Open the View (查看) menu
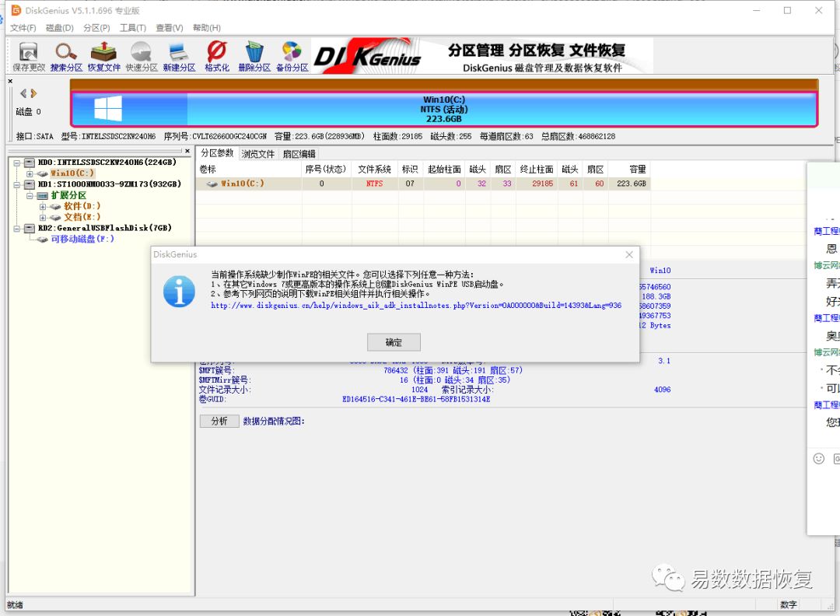The width and height of the screenshot is (840, 616). [x=170, y=28]
